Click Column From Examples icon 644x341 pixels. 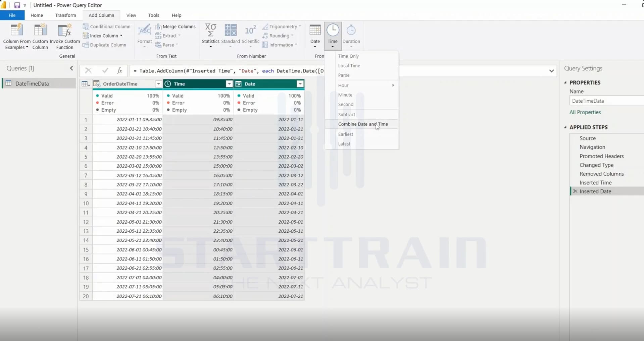[17, 30]
